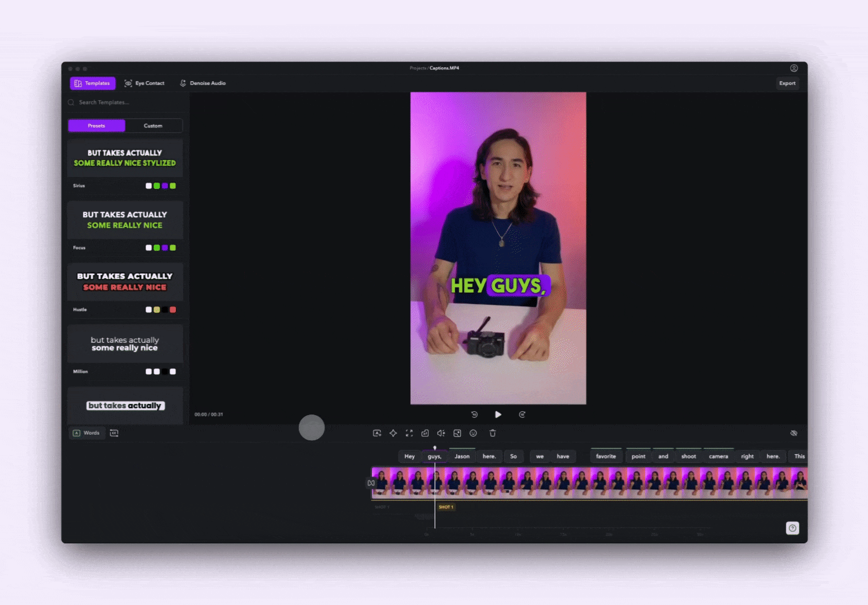Viewport: 868px width, 605px height.
Task: Focus the Search Templates field
Action: pyautogui.click(x=125, y=103)
